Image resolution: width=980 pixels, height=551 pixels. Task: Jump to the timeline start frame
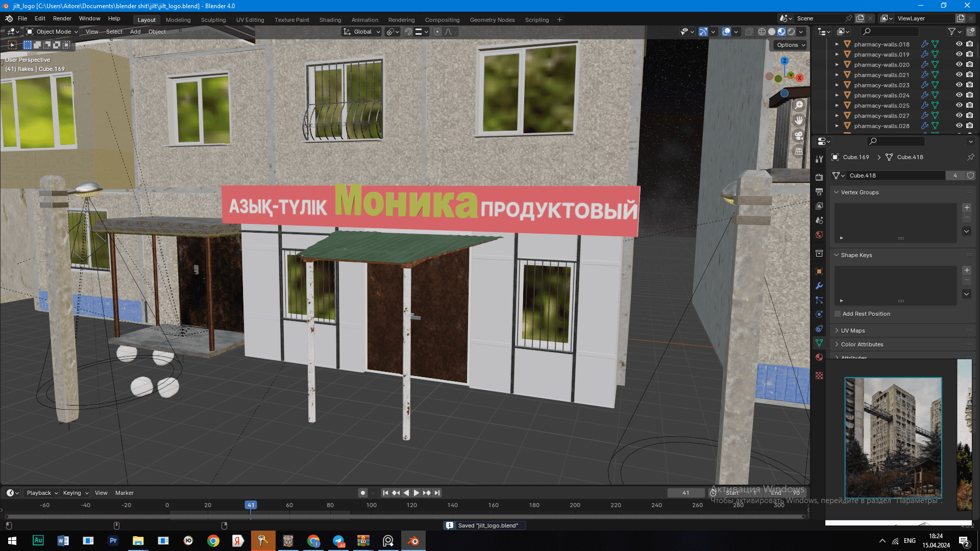tap(386, 493)
